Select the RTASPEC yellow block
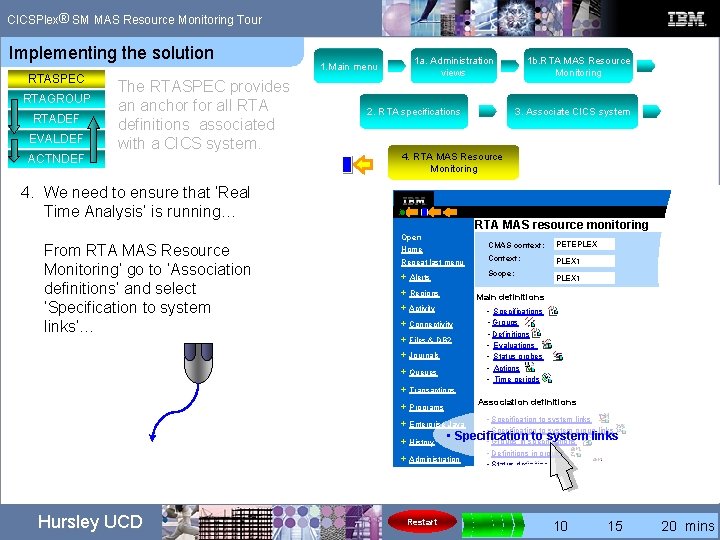 pos(56,79)
